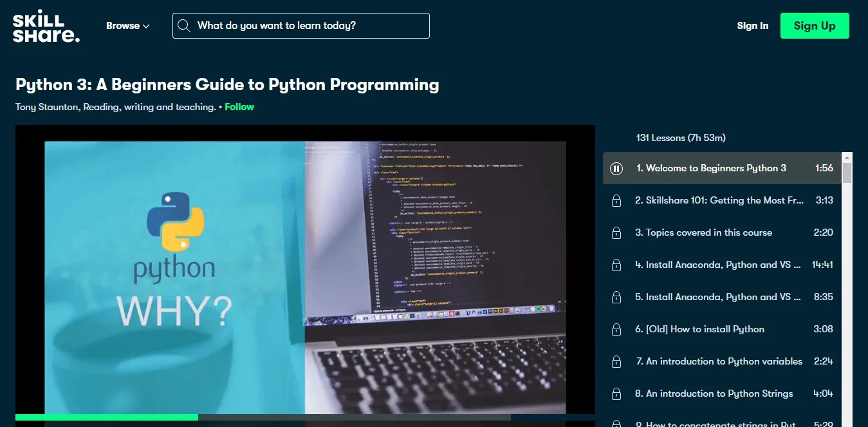Pause lesson 1 with the pause icon
The width and height of the screenshot is (868, 427).
point(616,169)
